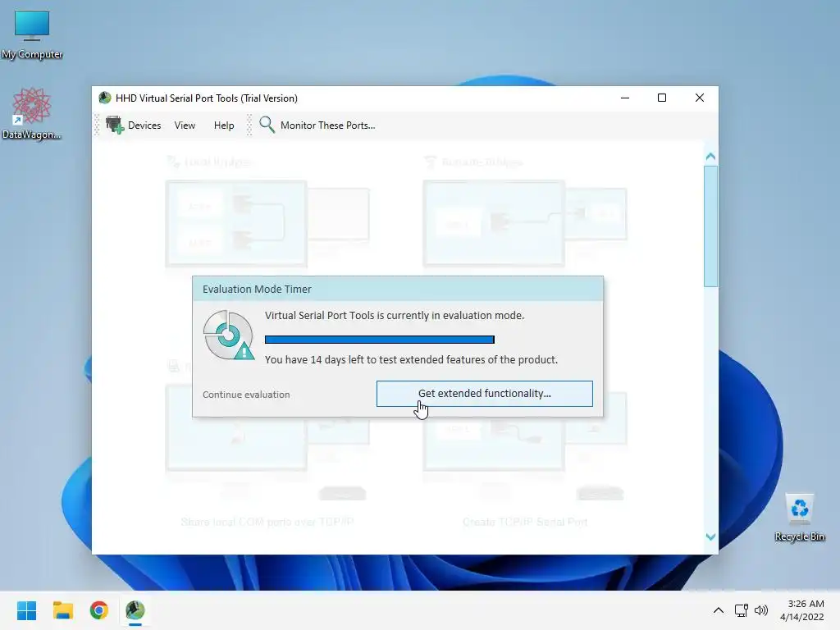Select the DataWagon desktop shortcut
The width and height of the screenshot is (840, 630).
point(32,114)
